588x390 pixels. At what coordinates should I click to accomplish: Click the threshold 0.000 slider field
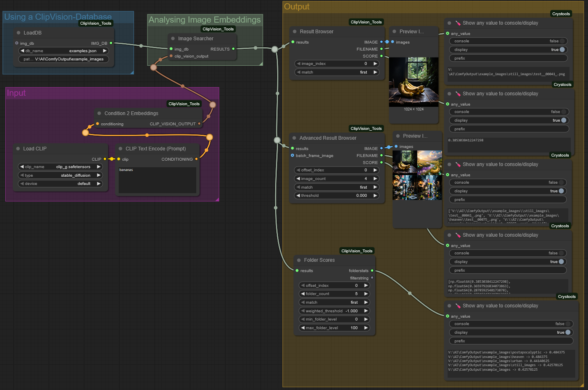(x=336, y=196)
